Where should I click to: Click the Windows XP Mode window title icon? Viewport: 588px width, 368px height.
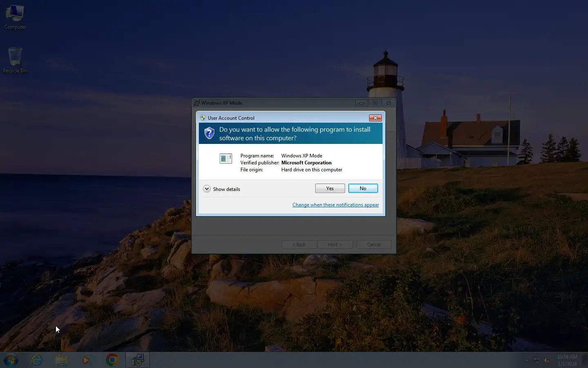(x=196, y=103)
